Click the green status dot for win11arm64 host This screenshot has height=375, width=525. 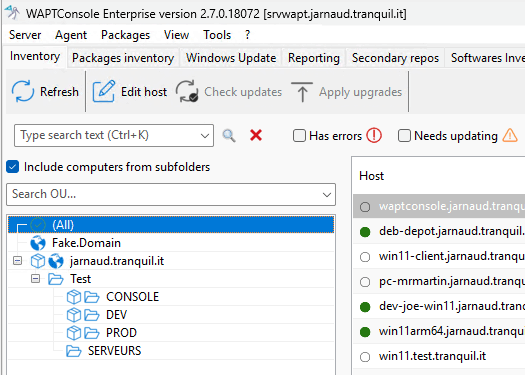click(365, 332)
